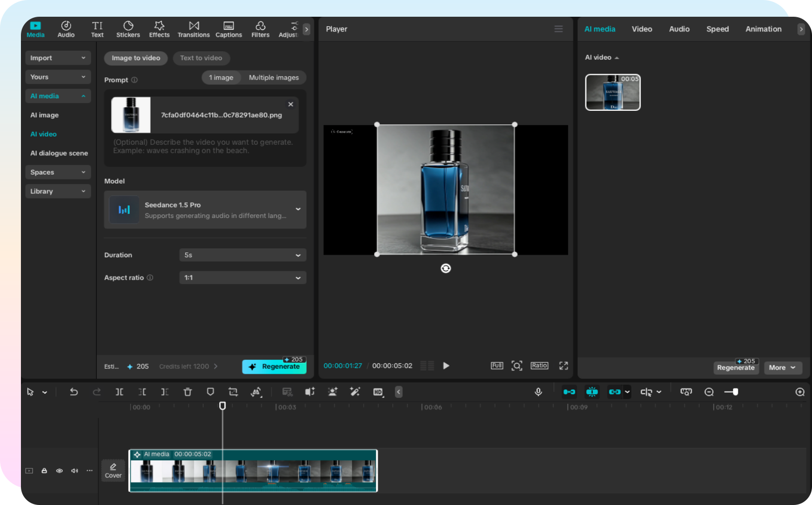
Task: Click the microphone record voiceover icon
Action: pyautogui.click(x=538, y=392)
